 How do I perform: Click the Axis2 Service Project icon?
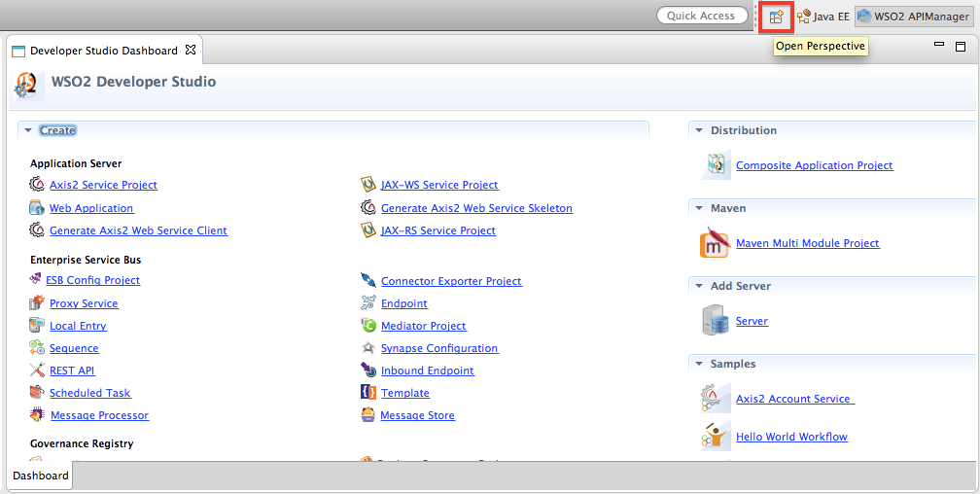pyautogui.click(x=37, y=184)
